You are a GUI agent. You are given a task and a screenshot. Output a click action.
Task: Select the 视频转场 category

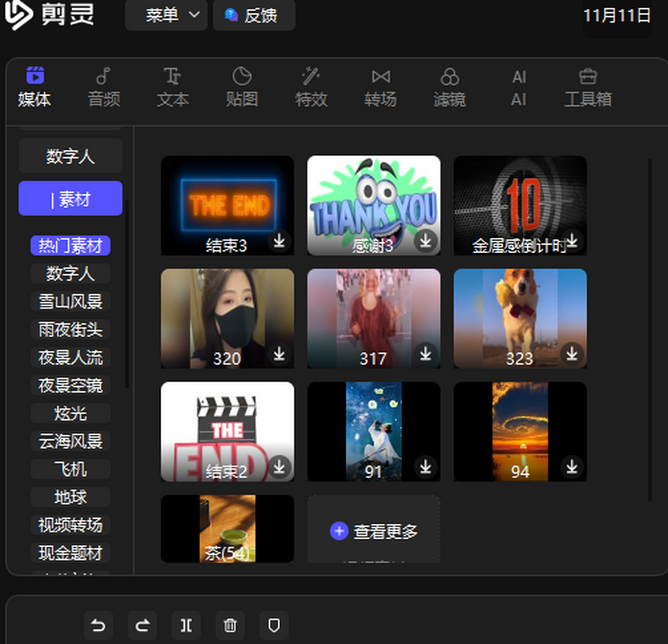70,525
